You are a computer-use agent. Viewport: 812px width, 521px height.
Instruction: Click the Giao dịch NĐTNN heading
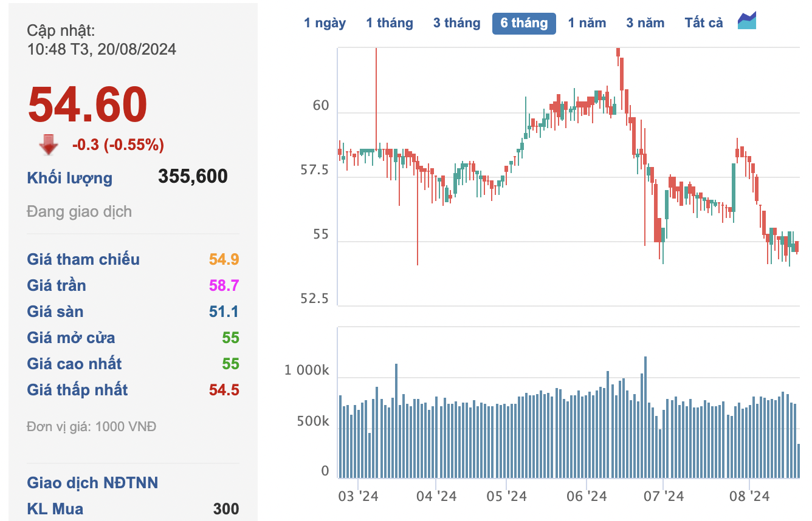pyautogui.click(x=92, y=483)
